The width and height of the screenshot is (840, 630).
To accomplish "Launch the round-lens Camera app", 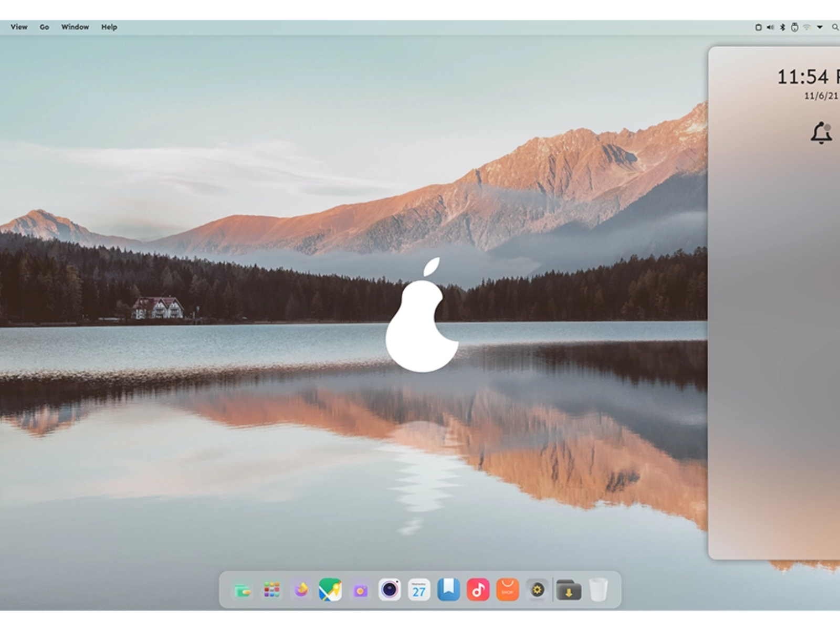I will click(390, 590).
